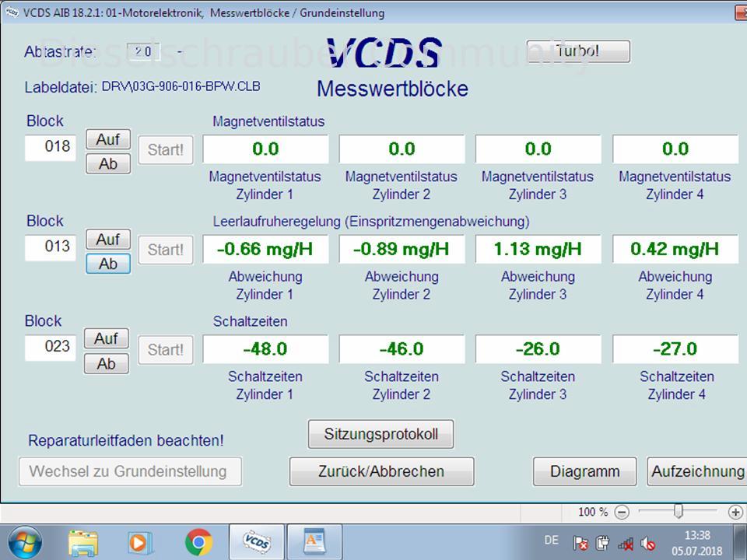Click the 0.42 mg/H deviation value

[675, 249]
